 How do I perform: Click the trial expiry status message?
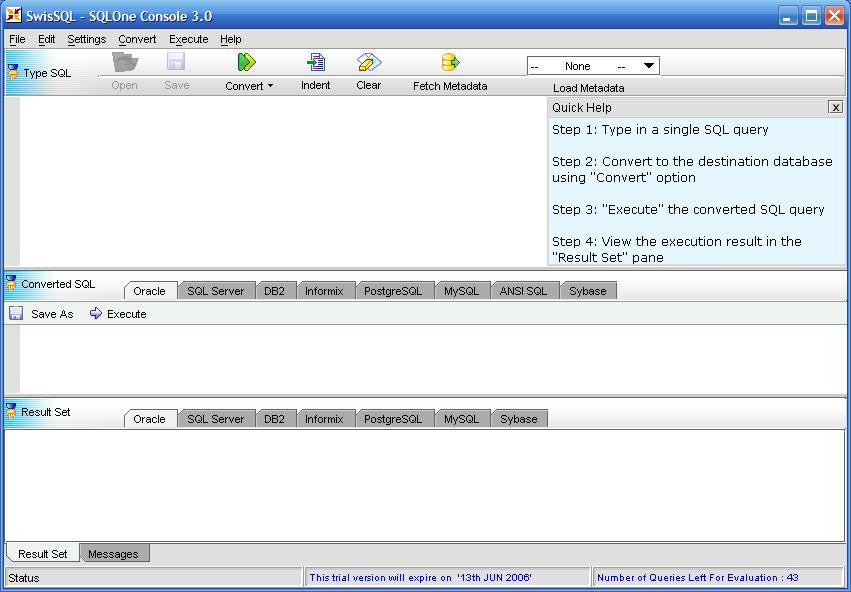(x=421, y=577)
